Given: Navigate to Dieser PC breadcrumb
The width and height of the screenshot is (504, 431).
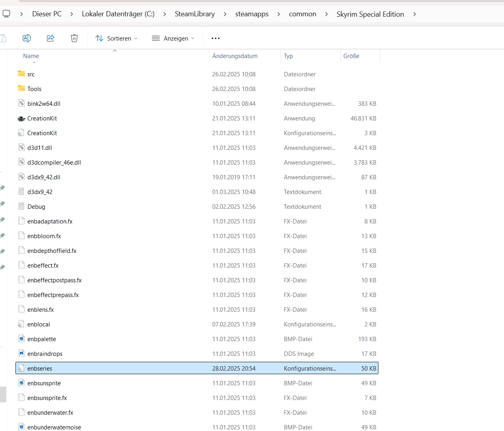Looking at the screenshot, I should click(x=47, y=14).
